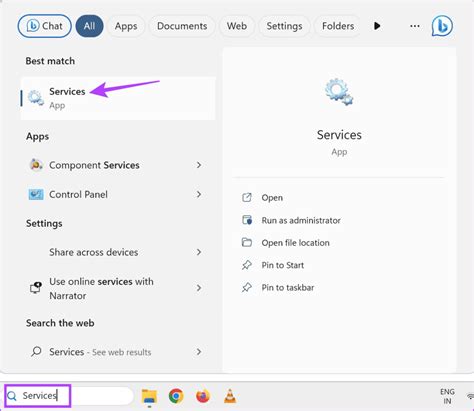Launch Google Chrome from the taskbar
Screen dimensions: 474x411
coord(176,396)
